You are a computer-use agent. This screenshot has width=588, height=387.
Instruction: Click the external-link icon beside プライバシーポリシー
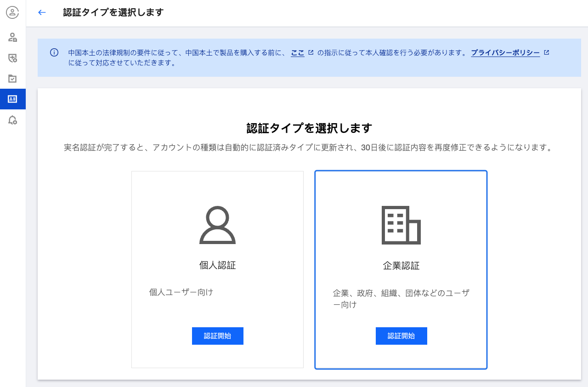(546, 52)
